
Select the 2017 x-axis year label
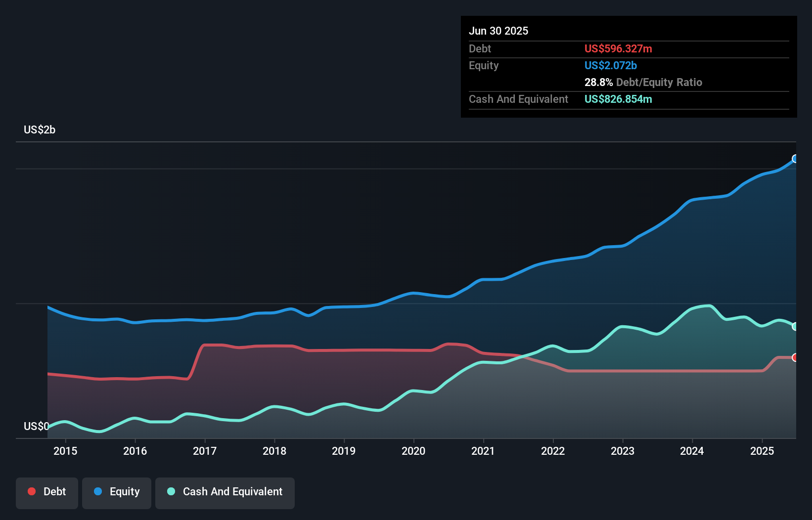point(205,451)
